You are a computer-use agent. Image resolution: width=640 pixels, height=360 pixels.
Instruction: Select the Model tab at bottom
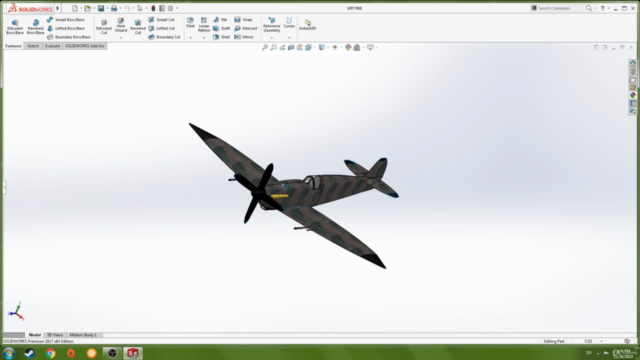[35, 335]
